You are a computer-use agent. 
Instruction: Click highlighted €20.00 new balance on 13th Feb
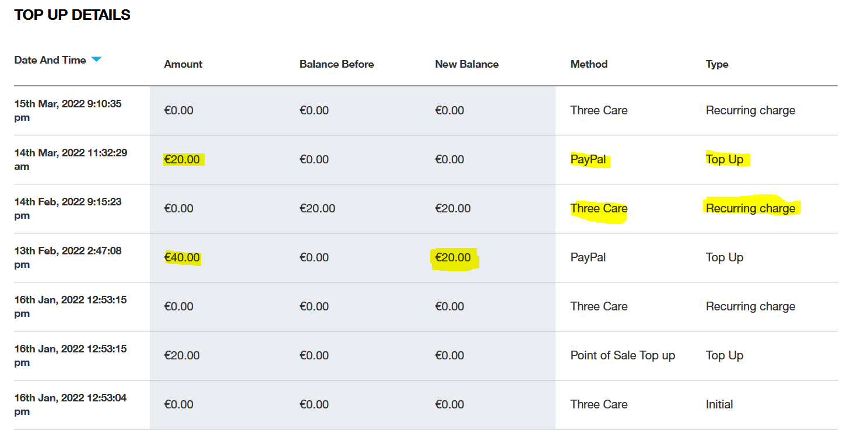(453, 257)
